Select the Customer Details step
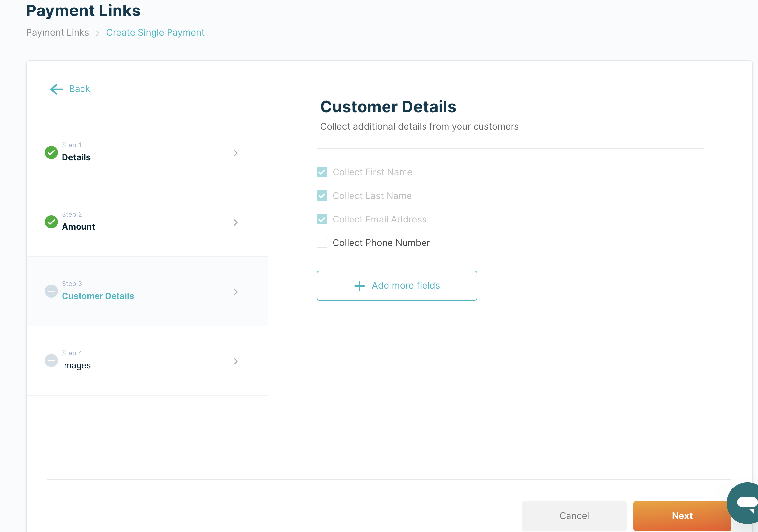 pos(98,296)
